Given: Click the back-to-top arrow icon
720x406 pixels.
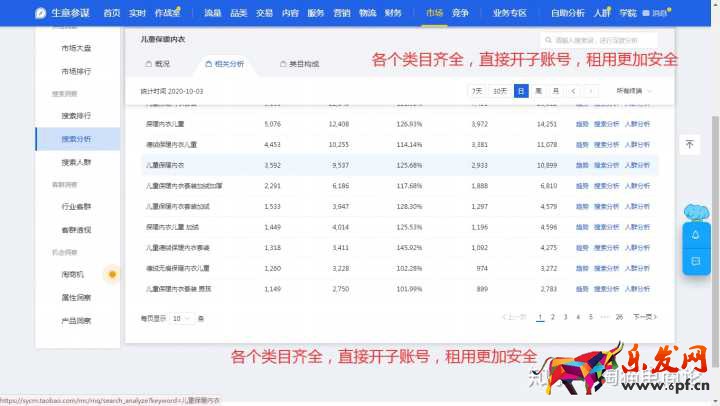Looking at the screenshot, I should 689,144.
